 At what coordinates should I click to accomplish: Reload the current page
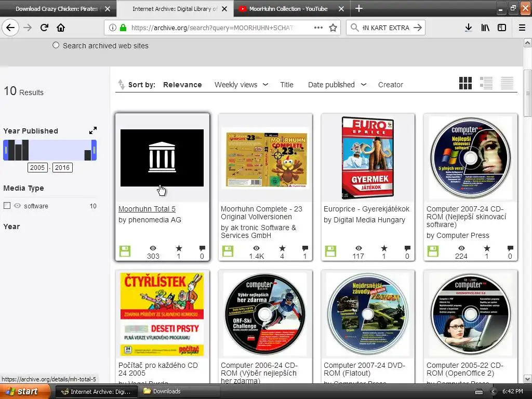pyautogui.click(x=44, y=28)
